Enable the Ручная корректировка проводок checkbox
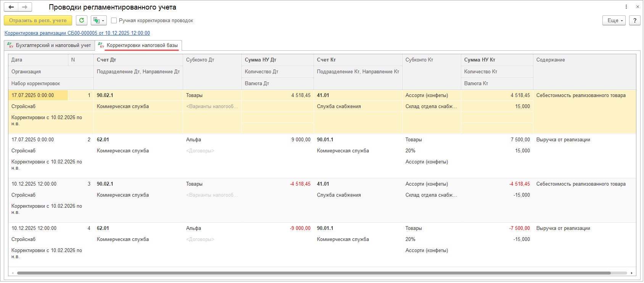644x283 pixels. 114,21
